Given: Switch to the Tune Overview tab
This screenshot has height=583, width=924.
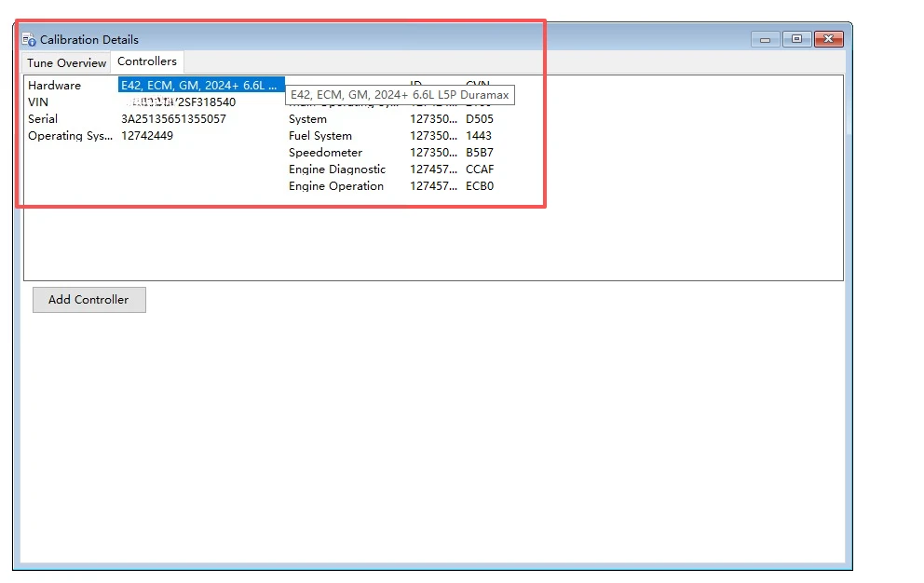Looking at the screenshot, I should [x=66, y=63].
